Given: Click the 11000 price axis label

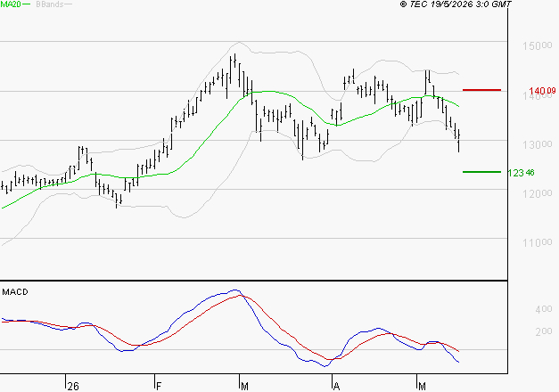Looking at the screenshot, I should 538,242.
